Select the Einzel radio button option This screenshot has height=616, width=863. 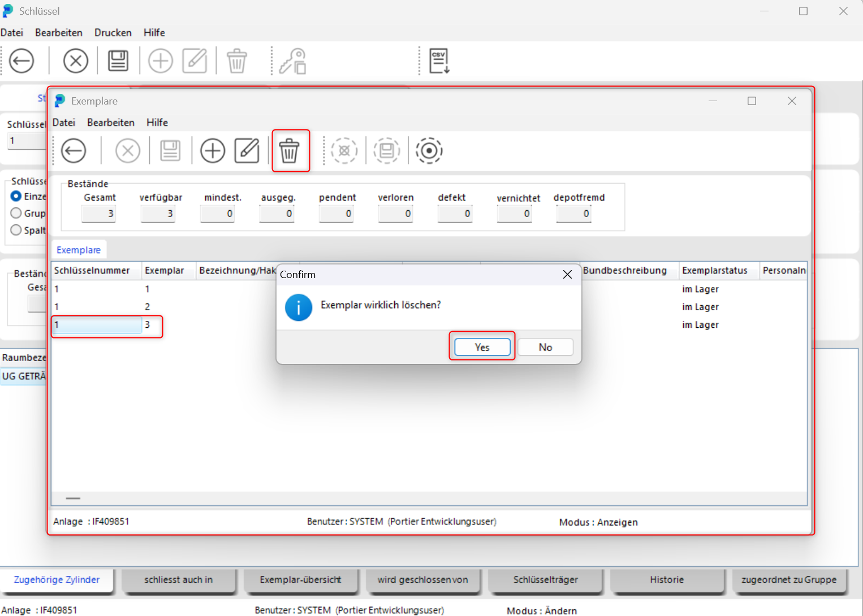pos(16,196)
